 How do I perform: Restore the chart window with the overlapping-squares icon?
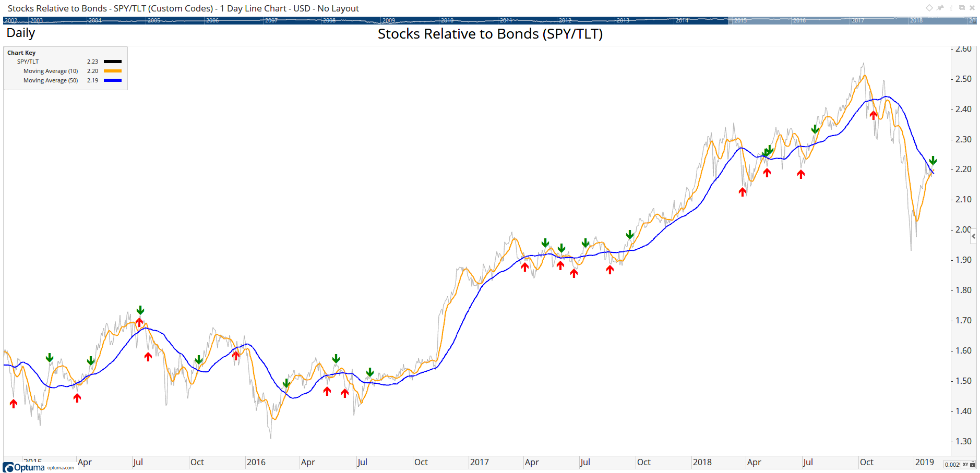[962, 8]
